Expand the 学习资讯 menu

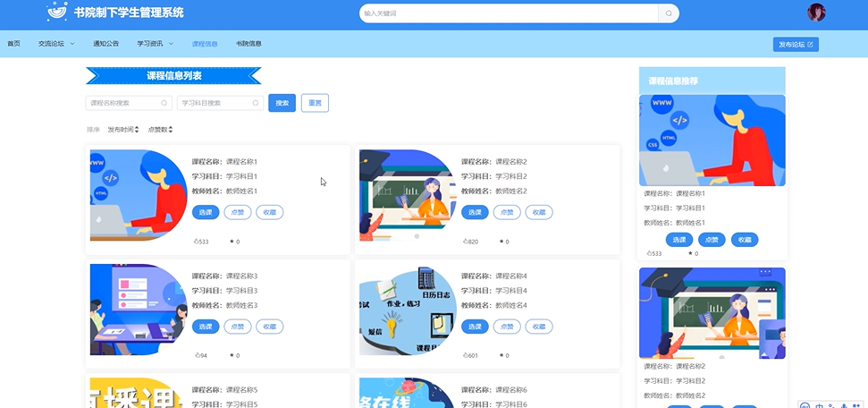156,44
